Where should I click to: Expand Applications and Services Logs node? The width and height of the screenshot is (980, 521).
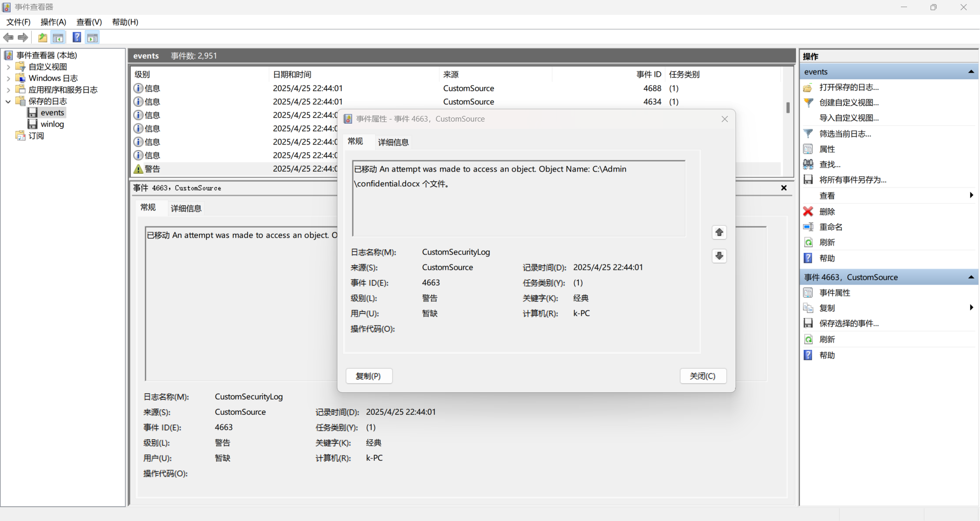8,90
